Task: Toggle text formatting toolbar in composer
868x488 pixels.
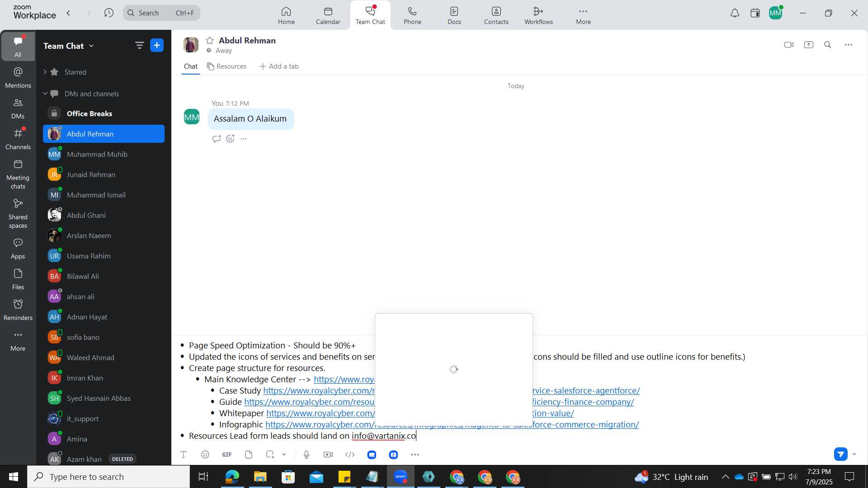Action: [184, 455]
